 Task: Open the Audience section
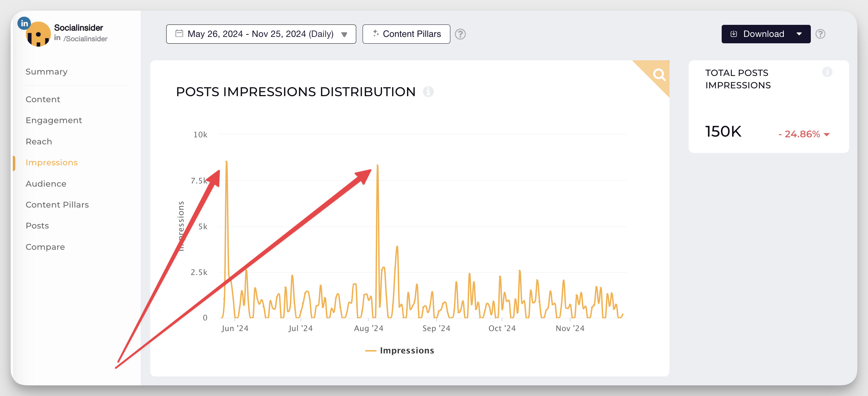pyautogui.click(x=46, y=184)
